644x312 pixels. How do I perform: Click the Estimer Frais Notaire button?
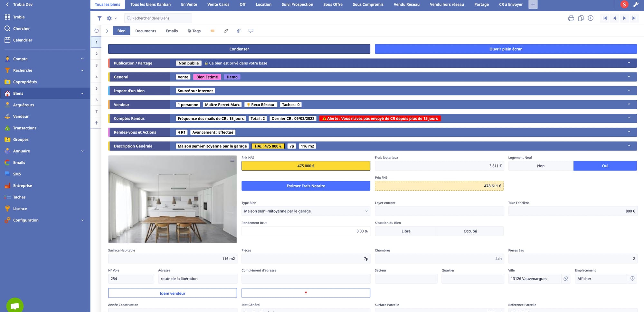pyautogui.click(x=306, y=186)
